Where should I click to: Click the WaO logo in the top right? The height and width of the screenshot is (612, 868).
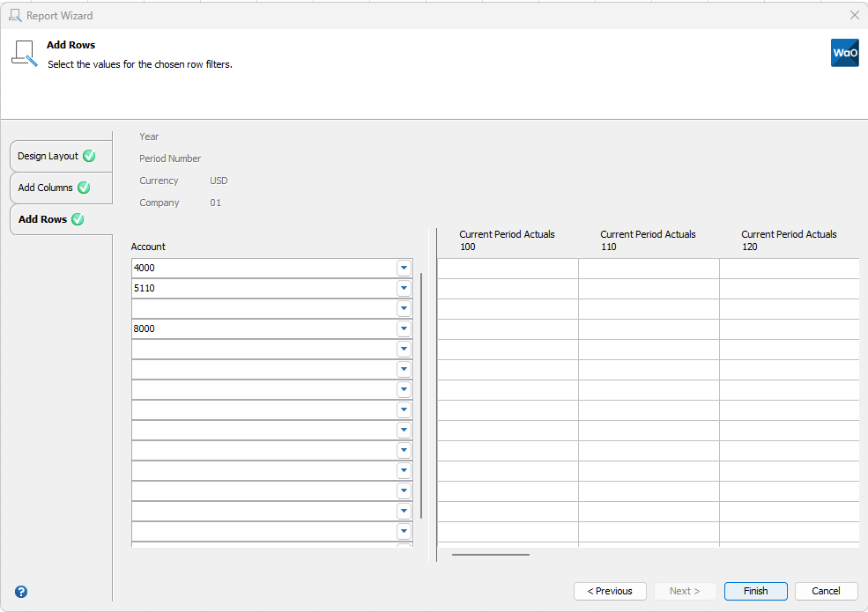coord(844,53)
